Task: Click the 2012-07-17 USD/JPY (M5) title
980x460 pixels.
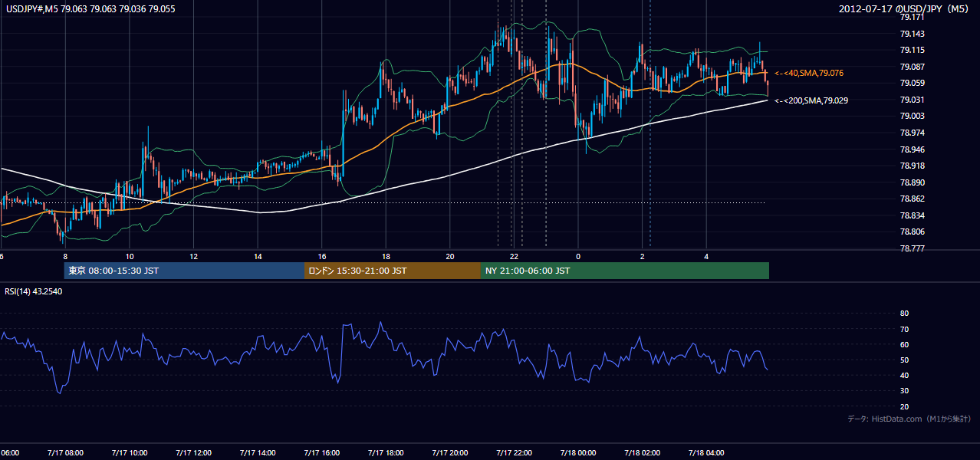Action: (905, 8)
